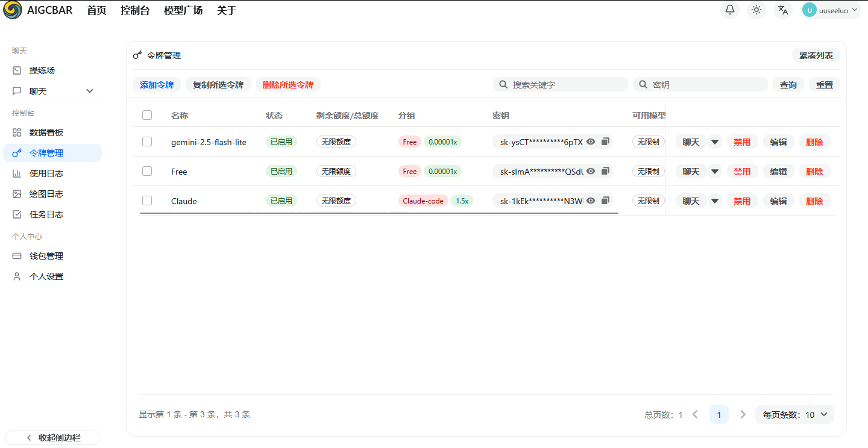868x448 pixels.
Task: Click the Claude-code group tag
Action: coord(423,201)
